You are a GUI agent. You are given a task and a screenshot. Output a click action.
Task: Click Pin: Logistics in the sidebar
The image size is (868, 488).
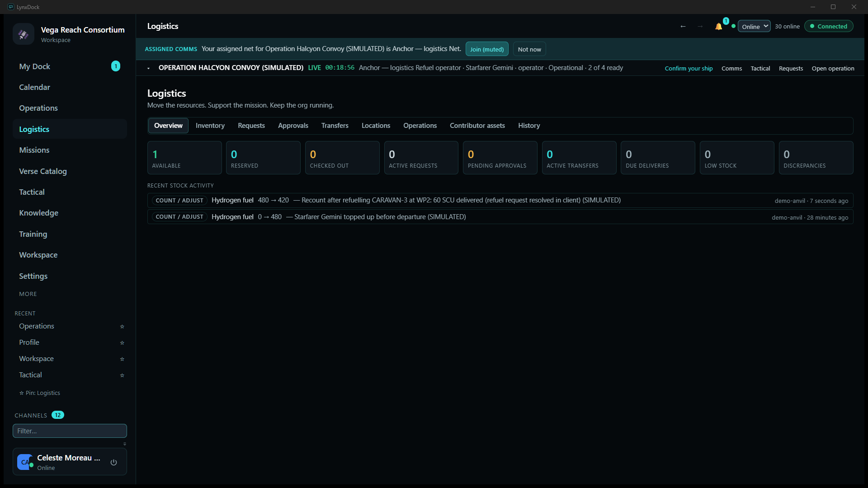coord(39,393)
